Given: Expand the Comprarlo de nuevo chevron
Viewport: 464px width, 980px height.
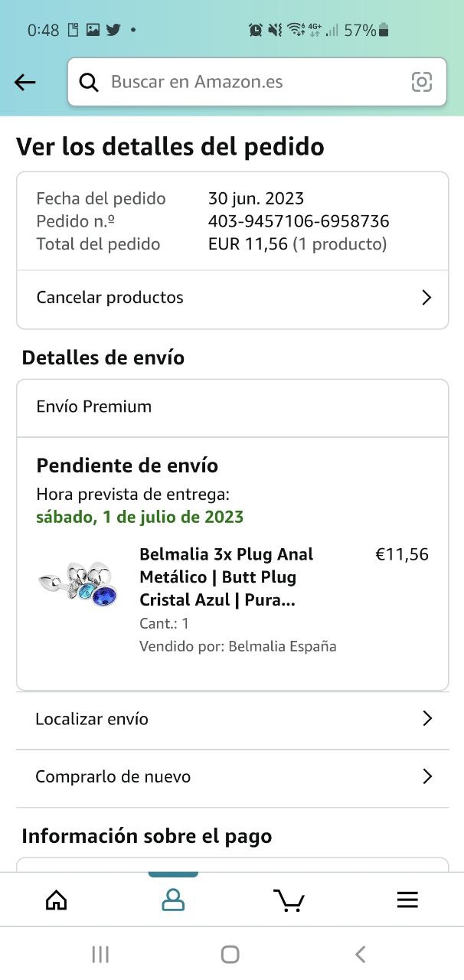Looking at the screenshot, I should pyautogui.click(x=427, y=776).
